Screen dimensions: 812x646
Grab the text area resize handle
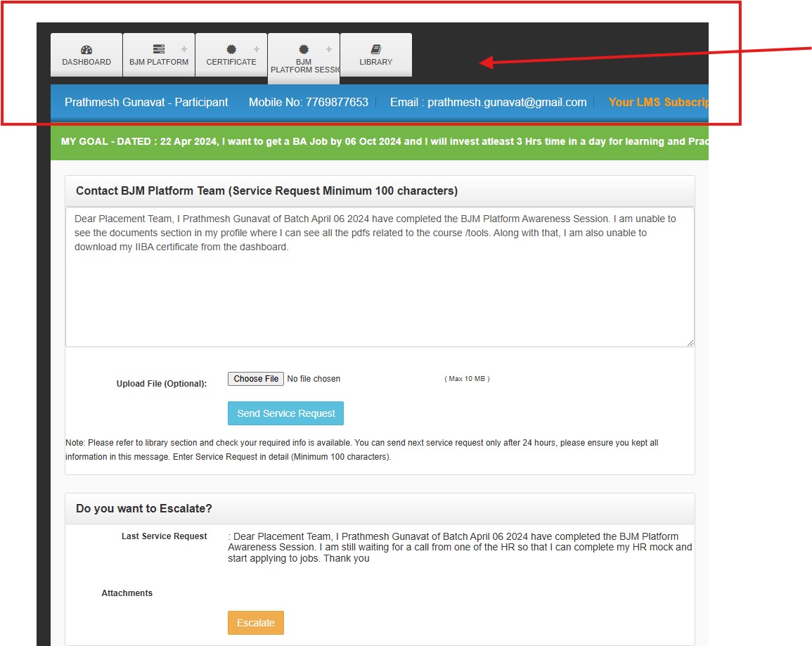click(x=690, y=342)
